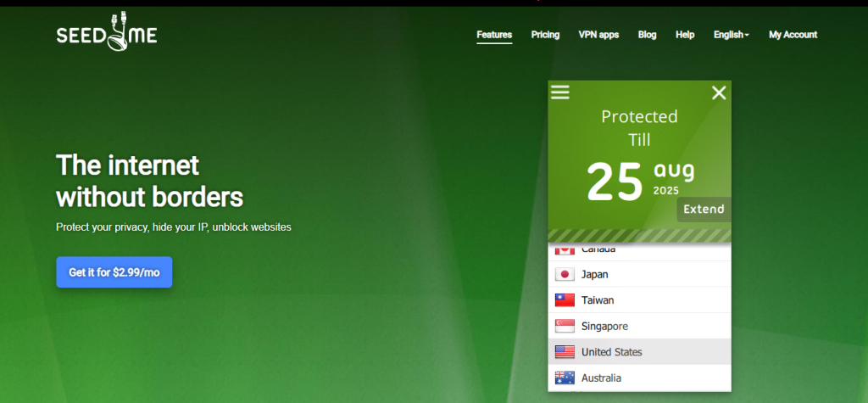Choose Japan server text
The image size is (868, 403).
[x=594, y=274]
